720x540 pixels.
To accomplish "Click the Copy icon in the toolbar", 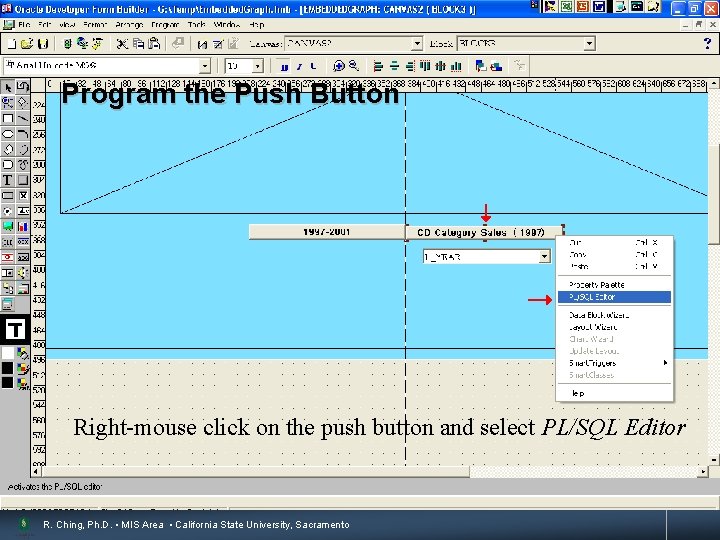I will [138, 44].
